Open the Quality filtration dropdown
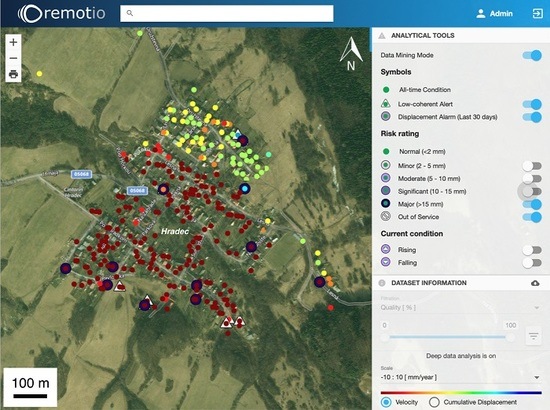This screenshot has height=410, width=550. 461,308
